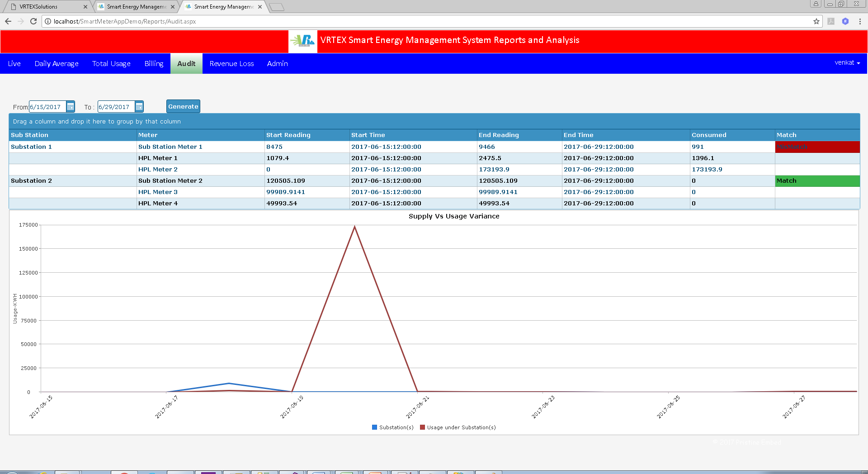Click the From date input field
Image resolution: width=868 pixels, height=474 pixels.
(47, 107)
